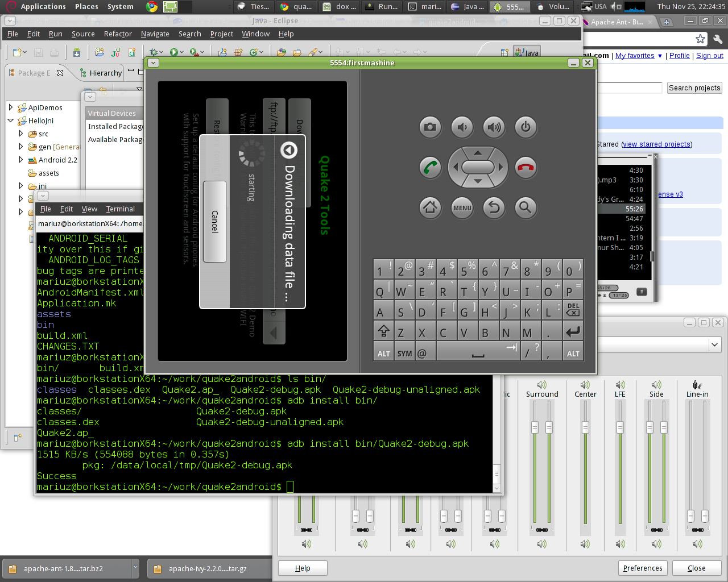Click the emulator keyboard Shift key

383,331
